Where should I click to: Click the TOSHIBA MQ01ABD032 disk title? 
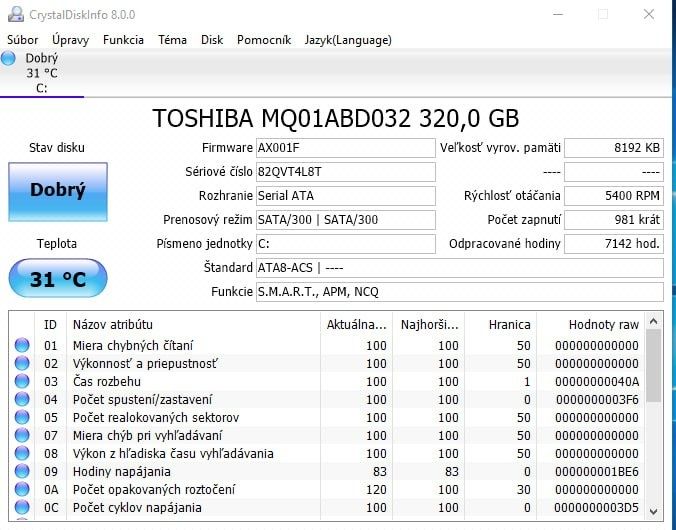point(335,118)
